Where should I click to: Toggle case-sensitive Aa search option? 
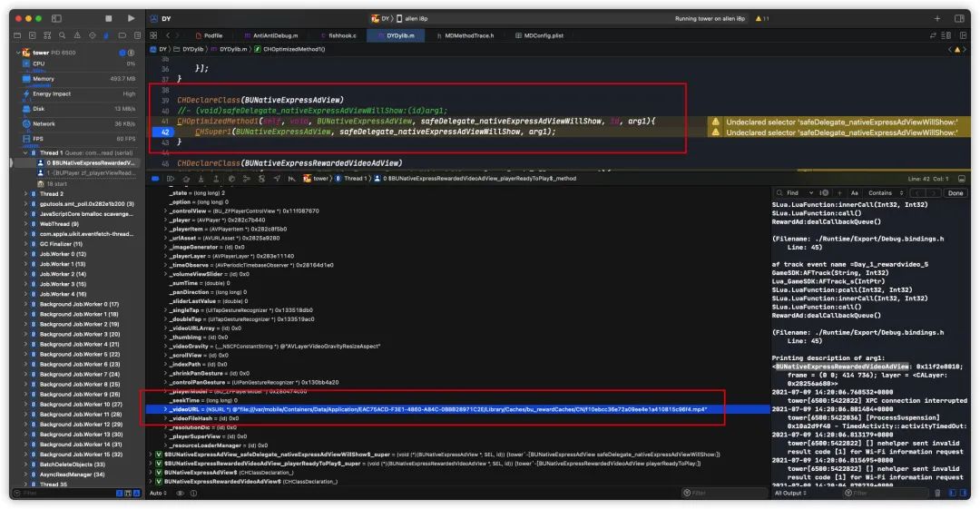855,193
